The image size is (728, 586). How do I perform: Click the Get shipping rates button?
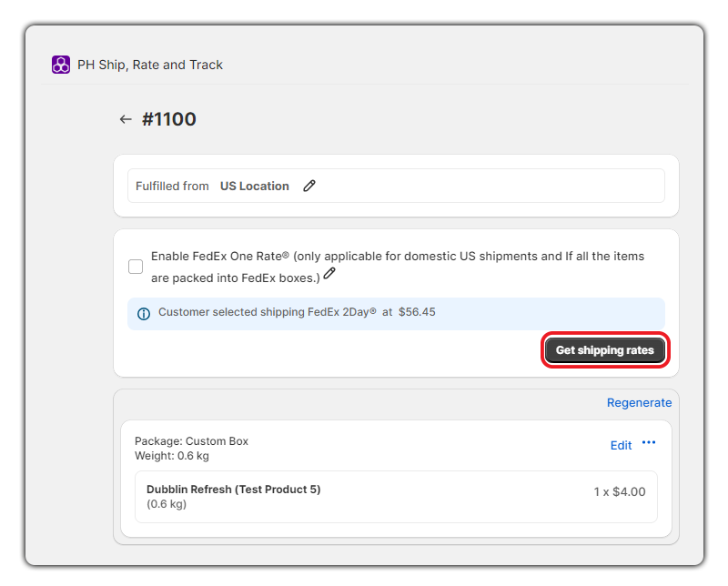[x=605, y=350]
